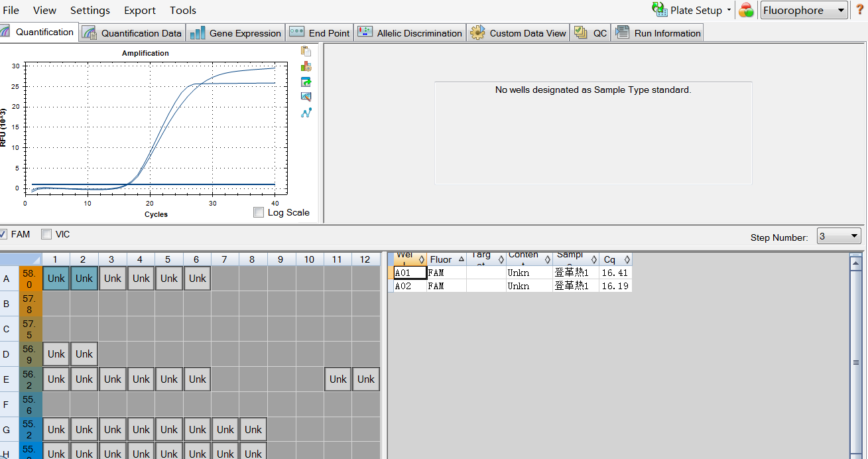The image size is (868, 459).
Task: Switch to the Quantification tab
Action: [38, 32]
